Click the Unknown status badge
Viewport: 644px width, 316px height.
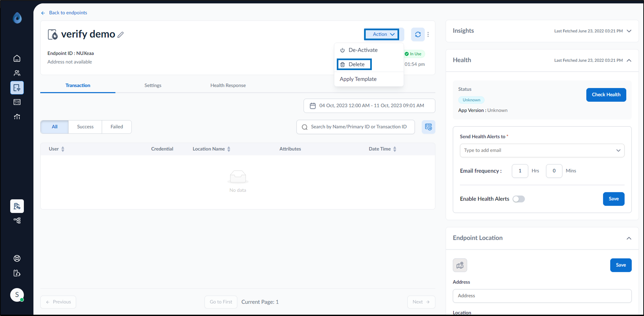pyautogui.click(x=471, y=100)
